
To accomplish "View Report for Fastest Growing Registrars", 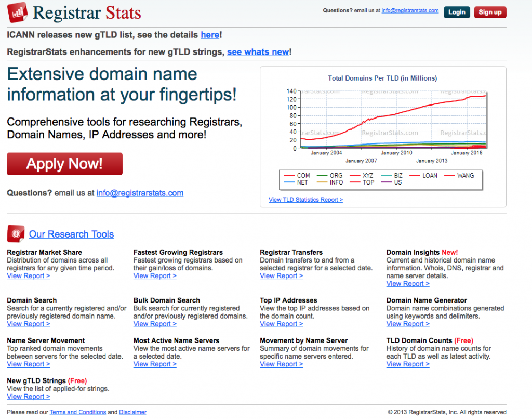I will point(155,276).
